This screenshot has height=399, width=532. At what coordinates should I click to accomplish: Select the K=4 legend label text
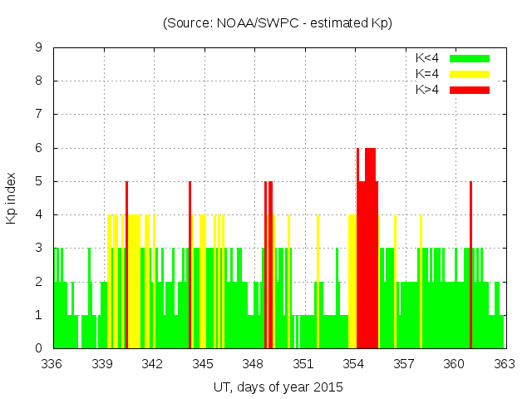click(427, 74)
